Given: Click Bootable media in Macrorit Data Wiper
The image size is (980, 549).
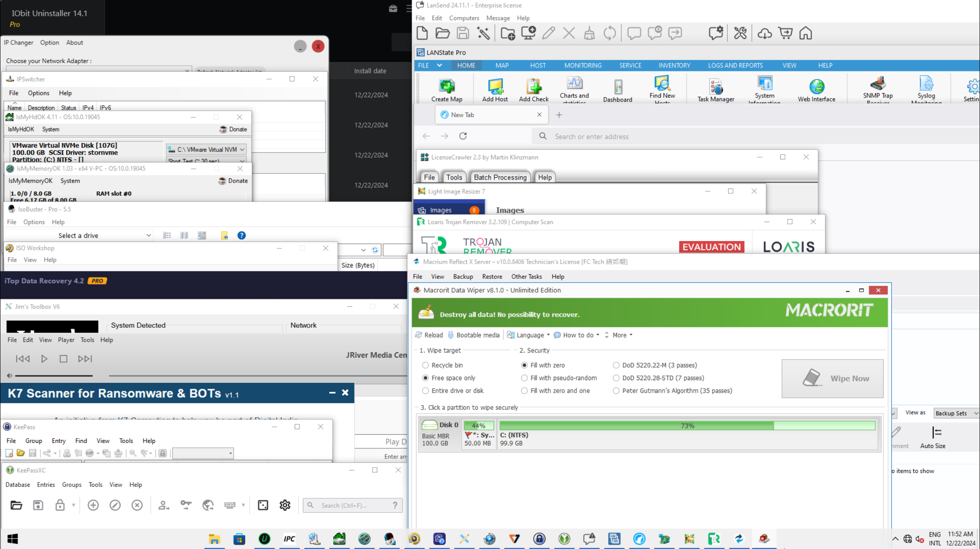Looking at the screenshot, I should [473, 335].
